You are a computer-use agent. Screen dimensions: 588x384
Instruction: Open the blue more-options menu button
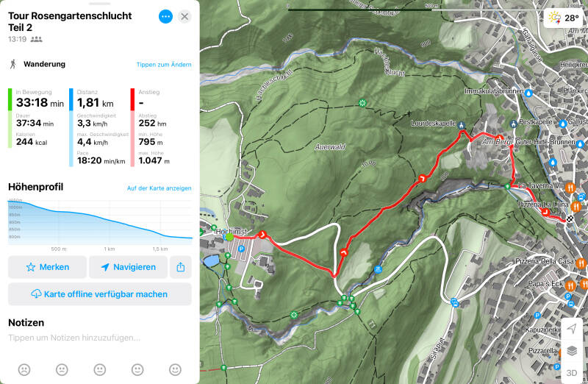pos(165,16)
